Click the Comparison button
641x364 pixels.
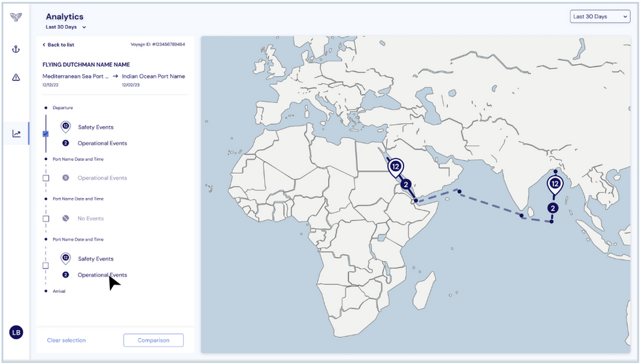(153, 340)
